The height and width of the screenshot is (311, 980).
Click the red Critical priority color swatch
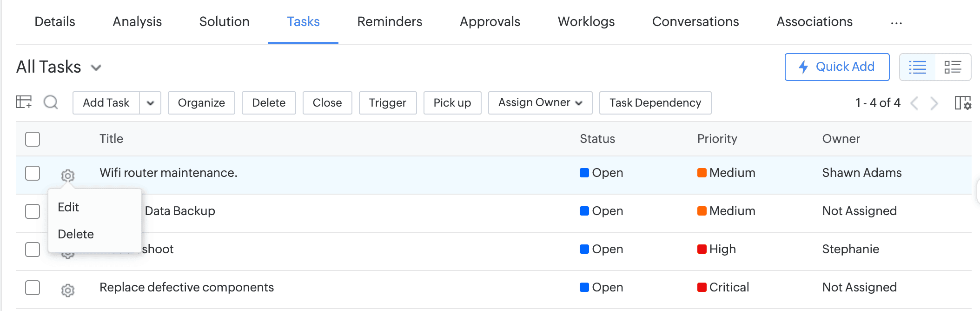pyautogui.click(x=702, y=287)
